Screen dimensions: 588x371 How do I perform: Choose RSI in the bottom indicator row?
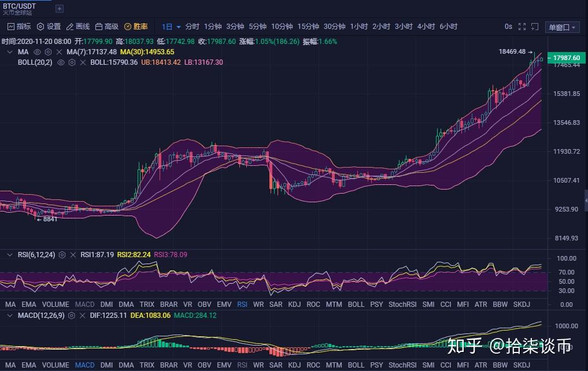click(242, 365)
